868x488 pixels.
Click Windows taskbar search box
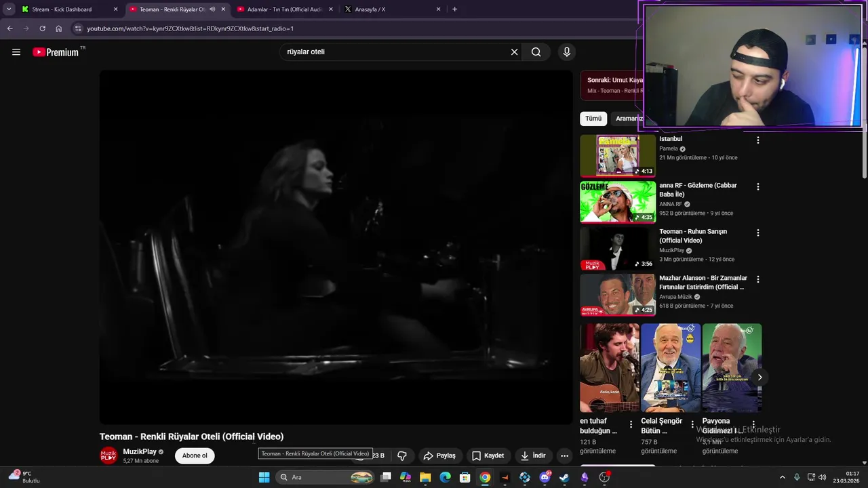325,477
